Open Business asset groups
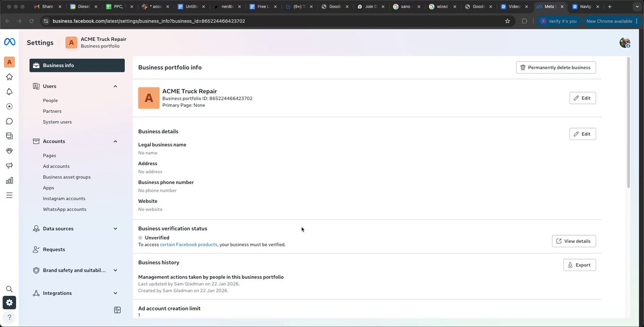This screenshot has width=644, height=327. pyautogui.click(x=67, y=177)
